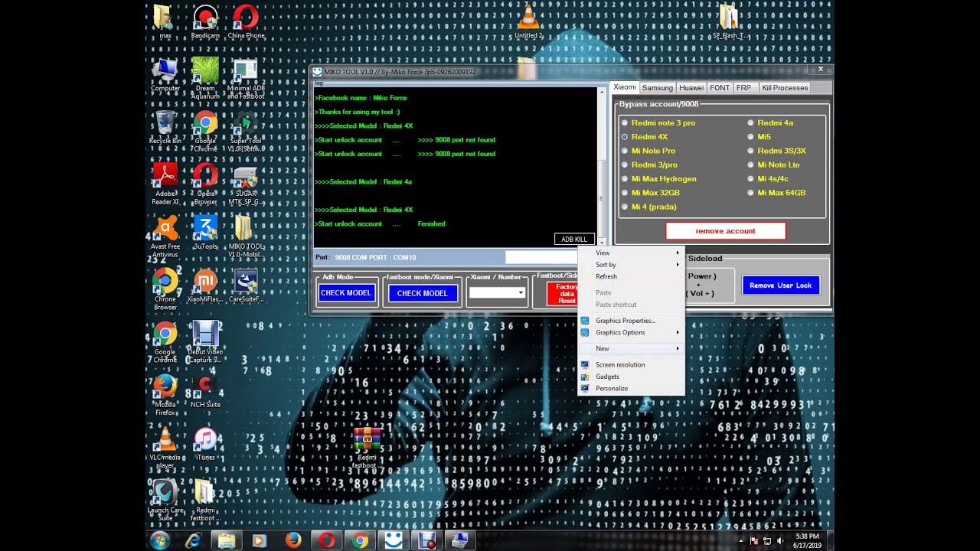Open NCH Suite desktop icon

coord(205,391)
